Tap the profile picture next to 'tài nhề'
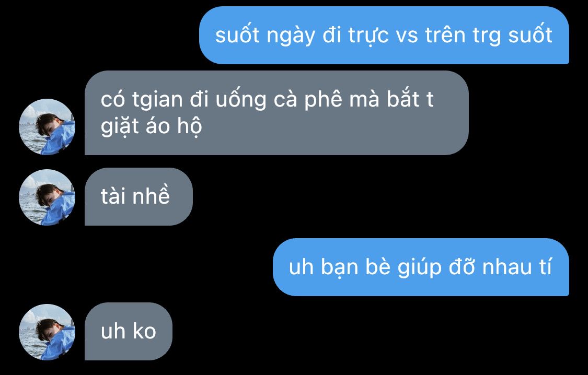The width and height of the screenshot is (588, 375). (47, 197)
